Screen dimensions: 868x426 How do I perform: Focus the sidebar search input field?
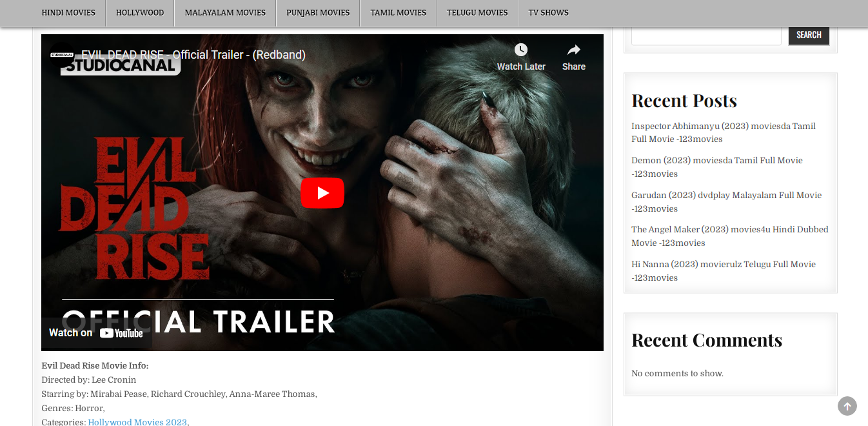[706, 35]
